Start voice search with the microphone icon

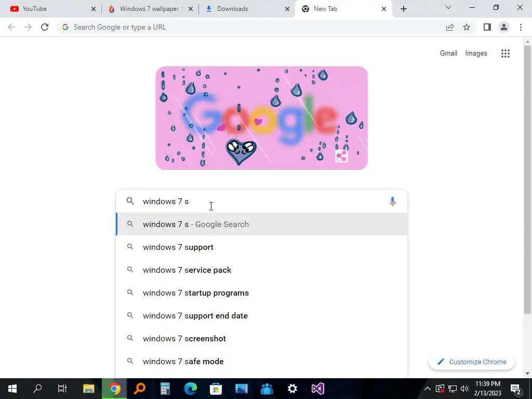coord(392,201)
